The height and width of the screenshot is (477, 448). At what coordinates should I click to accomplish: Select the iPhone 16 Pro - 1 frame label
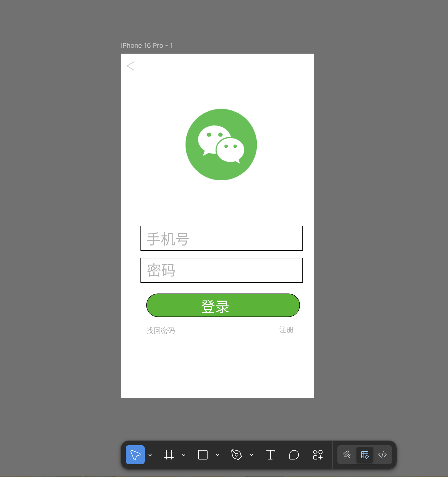point(147,45)
